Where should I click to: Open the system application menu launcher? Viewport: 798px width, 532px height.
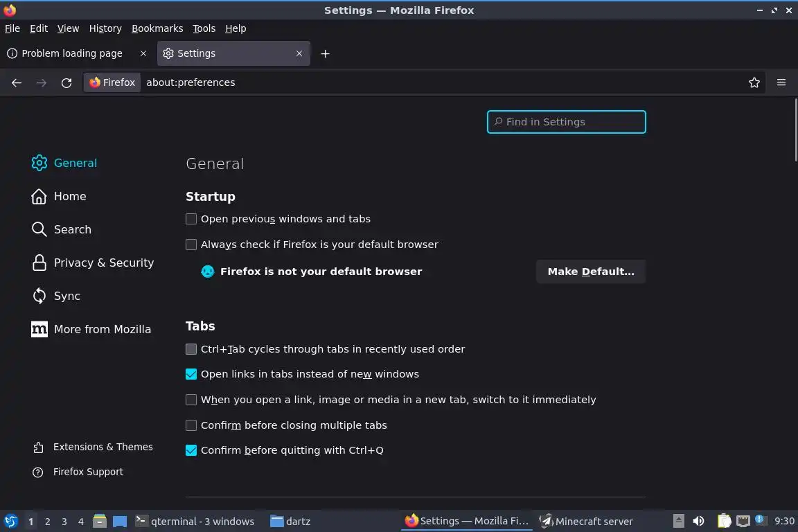[x=10, y=522]
